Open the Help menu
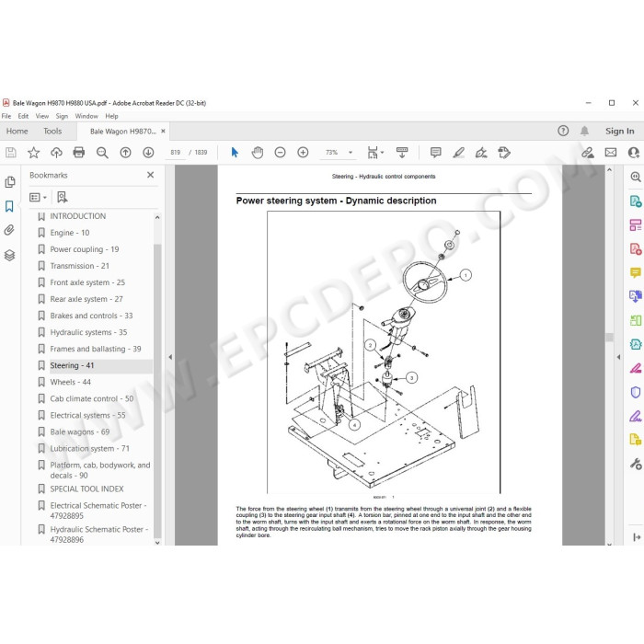Viewport: 644px width, 644px height. click(111, 116)
